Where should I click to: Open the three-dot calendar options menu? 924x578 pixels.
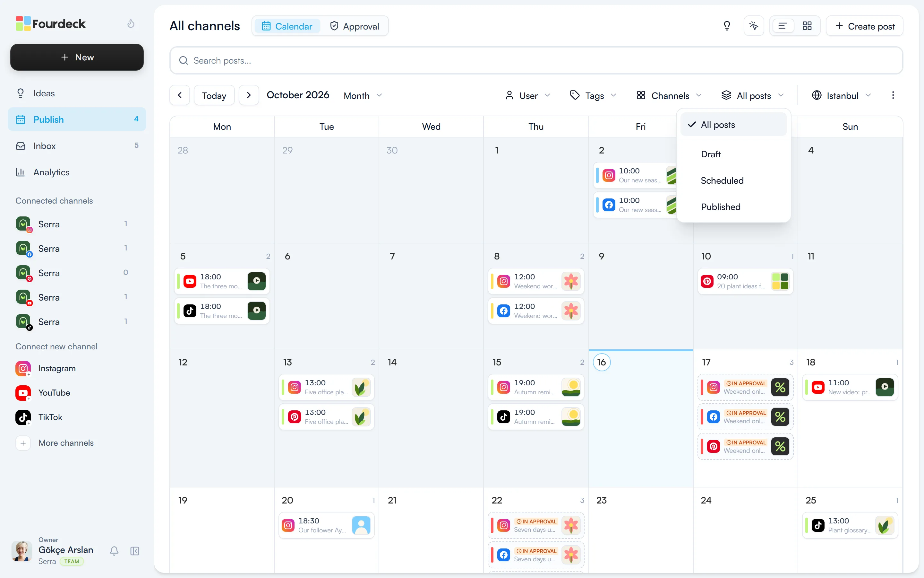tap(893, 95)
